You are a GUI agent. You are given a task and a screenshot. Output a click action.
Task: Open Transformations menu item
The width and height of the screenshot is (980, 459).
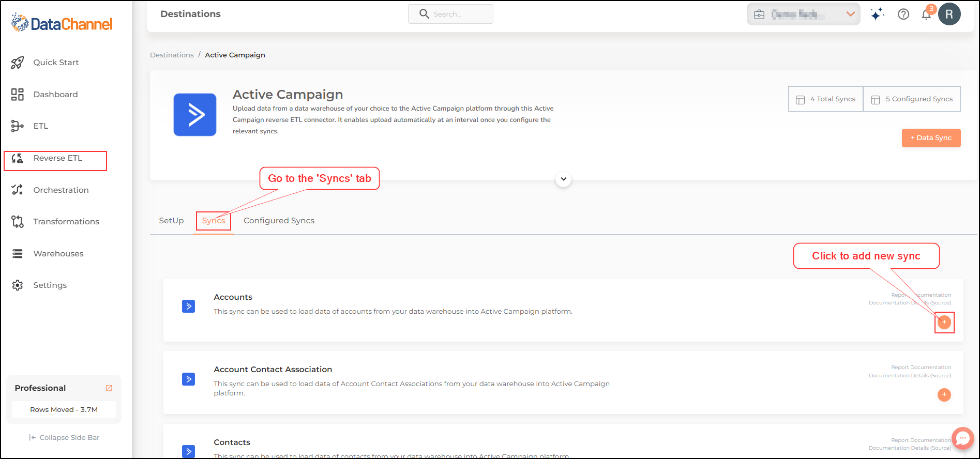click(66, 222)
